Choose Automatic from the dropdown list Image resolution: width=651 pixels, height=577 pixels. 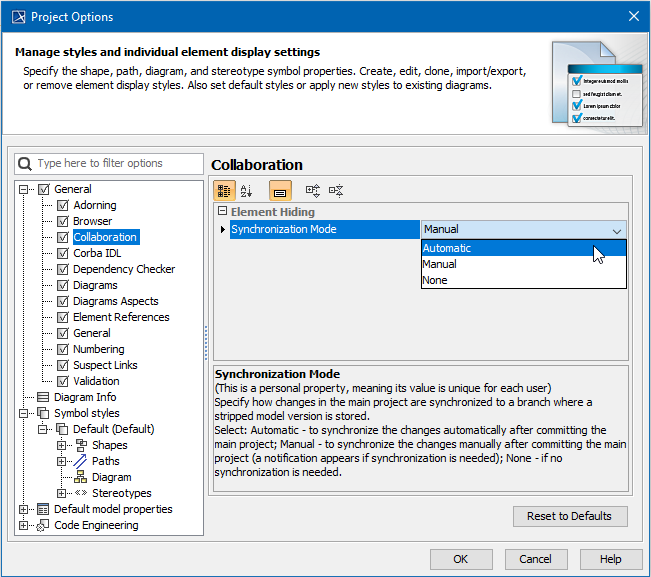(x=447, y=248)
